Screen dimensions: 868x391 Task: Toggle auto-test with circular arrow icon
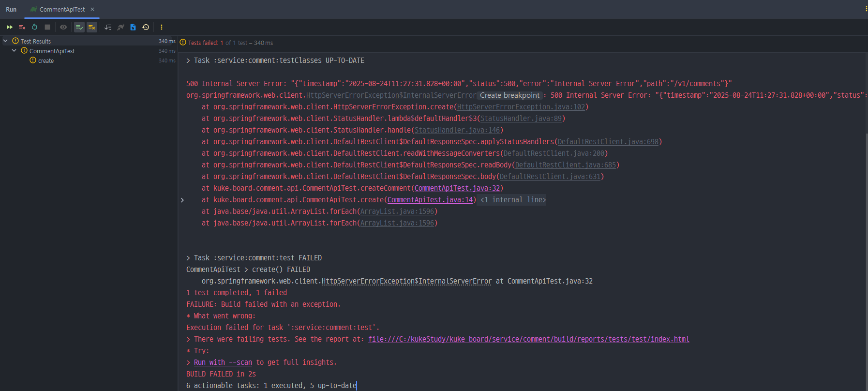point(34,27)
